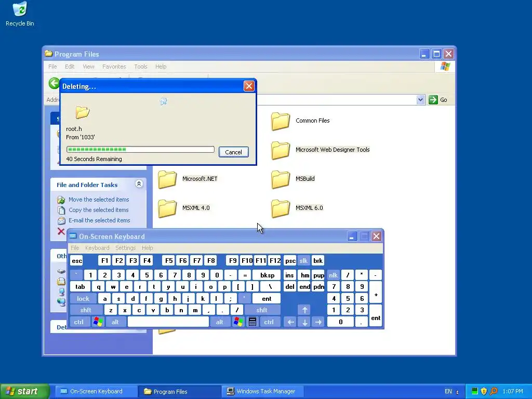The height and width of the screenshot is (399, 532).
Task: Toggle the slk scroll lock key
Action: (x=303, y=261)
